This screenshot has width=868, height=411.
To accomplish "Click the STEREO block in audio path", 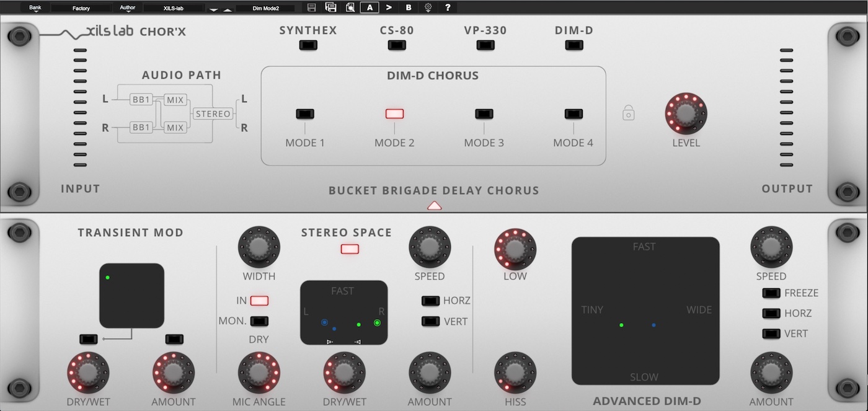I will [x=213, y=113].
